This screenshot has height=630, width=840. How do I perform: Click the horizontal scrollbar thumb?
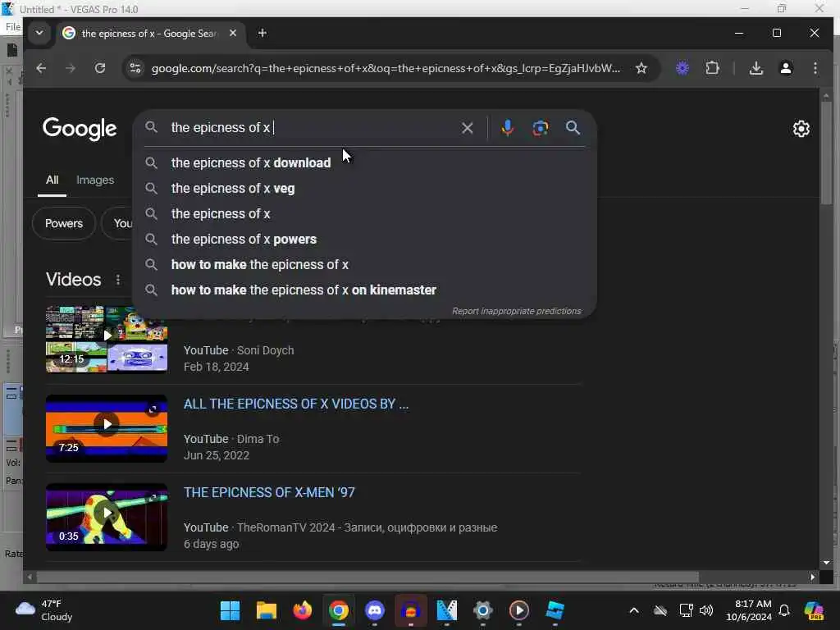[367, 577]
